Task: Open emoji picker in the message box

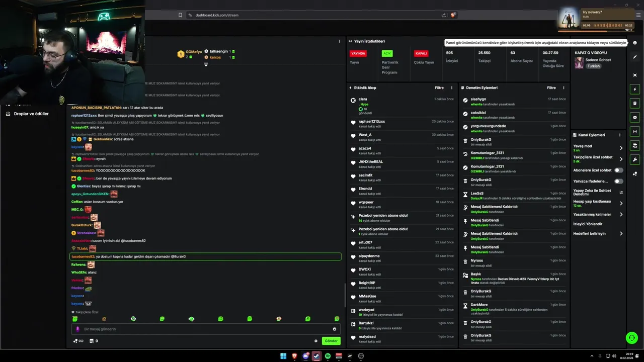Action: pyautogui.click(x=335, y=329)
